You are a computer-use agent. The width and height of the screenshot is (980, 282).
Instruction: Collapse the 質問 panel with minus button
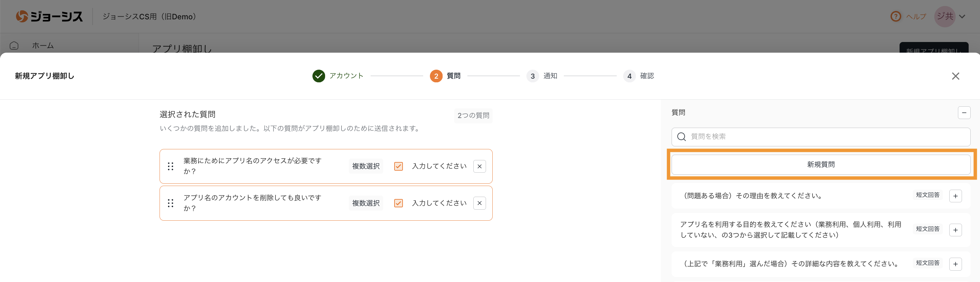(x=964, y=112)
